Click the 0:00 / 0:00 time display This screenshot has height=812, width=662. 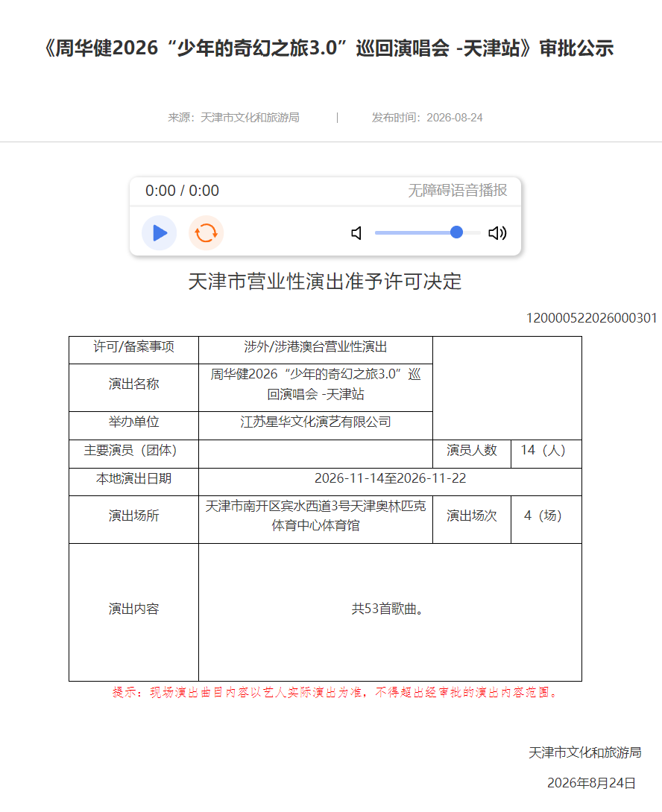pos(182,191)
